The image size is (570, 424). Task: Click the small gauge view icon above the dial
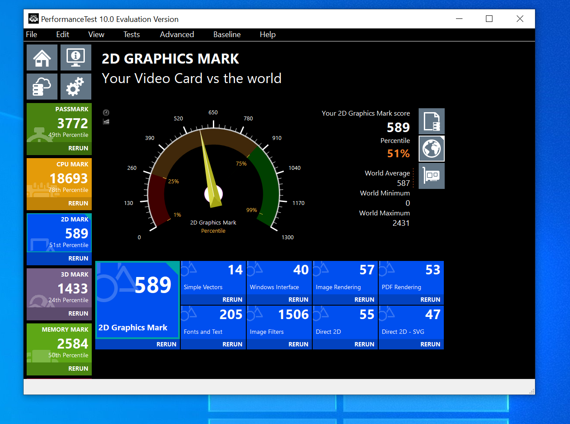click(106, 112)
